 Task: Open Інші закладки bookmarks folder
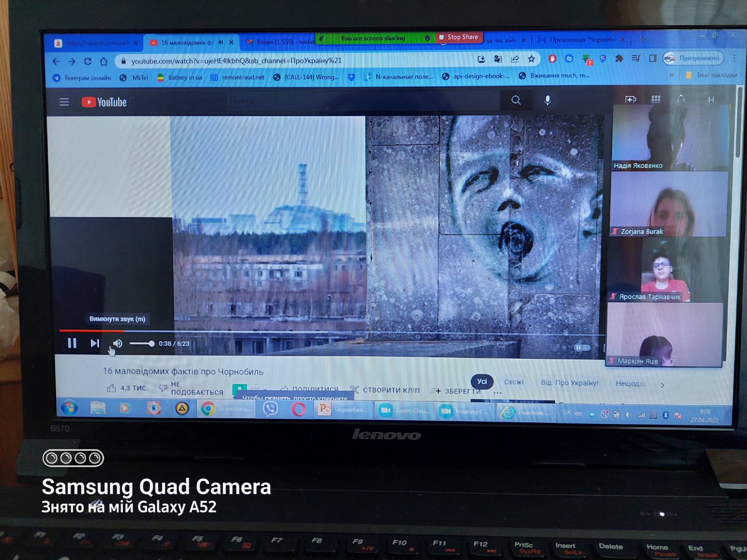(712, 75)
